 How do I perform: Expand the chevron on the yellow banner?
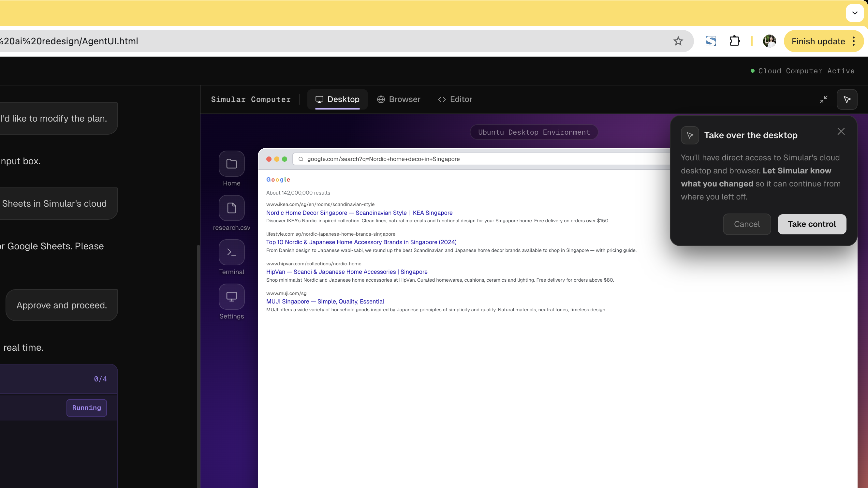pyautogui.click(x=855, y=13)
